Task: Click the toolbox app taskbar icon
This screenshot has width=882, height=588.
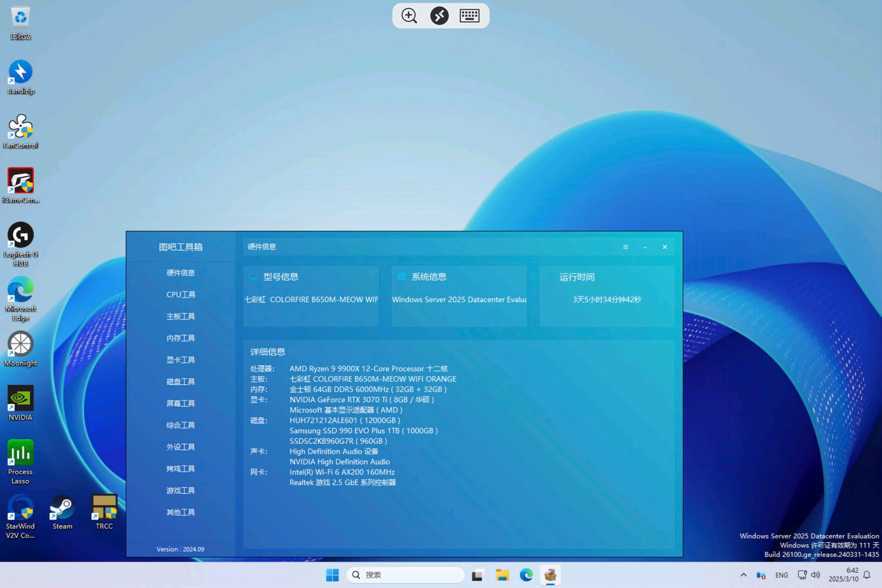Action: click(550, 575)
